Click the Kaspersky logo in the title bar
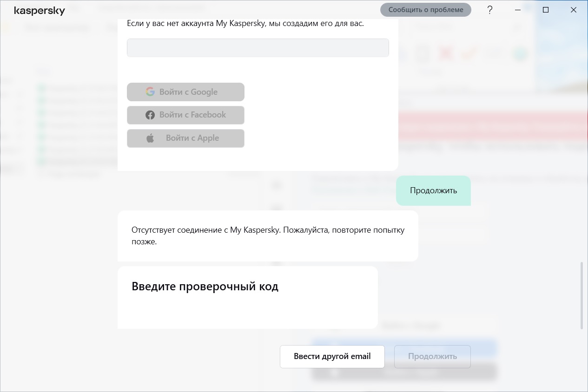This screenshot has height=392, width=588. tap(40, 11)
